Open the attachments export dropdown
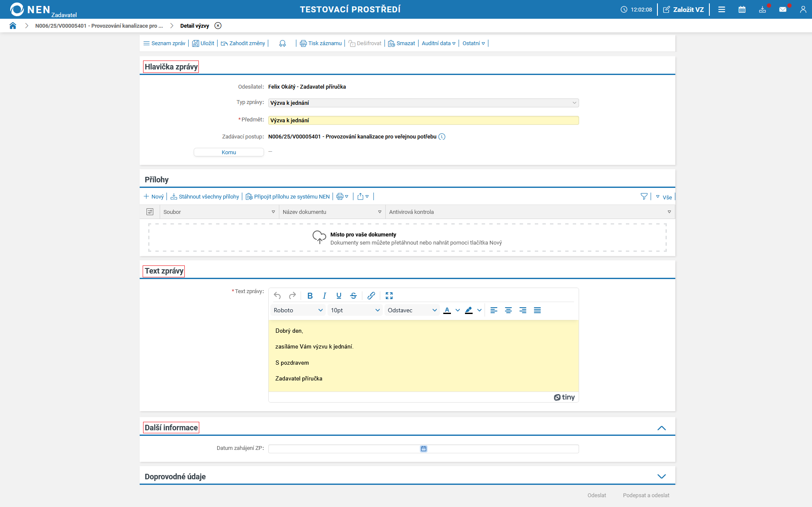The height and width of the screenshot is (507, 812). 363,197
